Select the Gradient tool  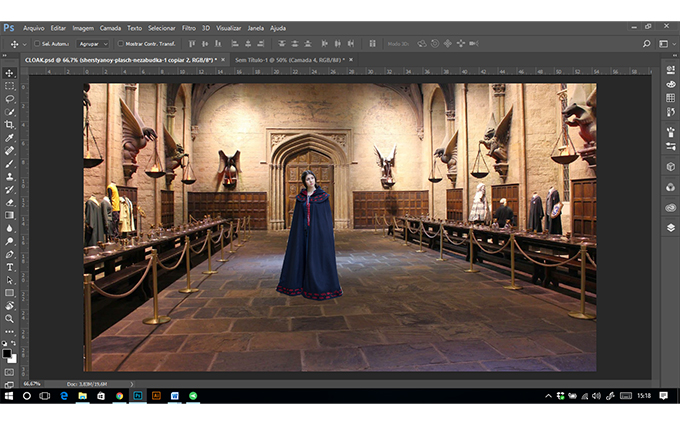point(9,215)
